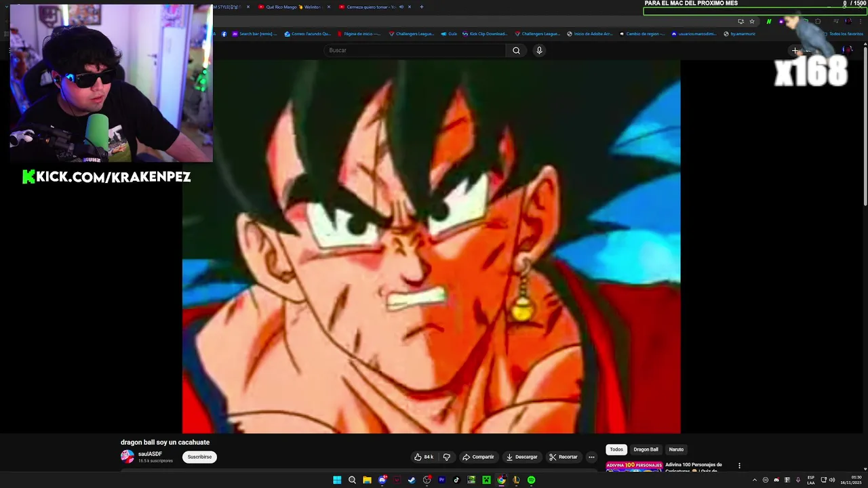This screenshot has width=868, height=488.
Task: Dislike the dragon ball video
Action: click(446, 457)
